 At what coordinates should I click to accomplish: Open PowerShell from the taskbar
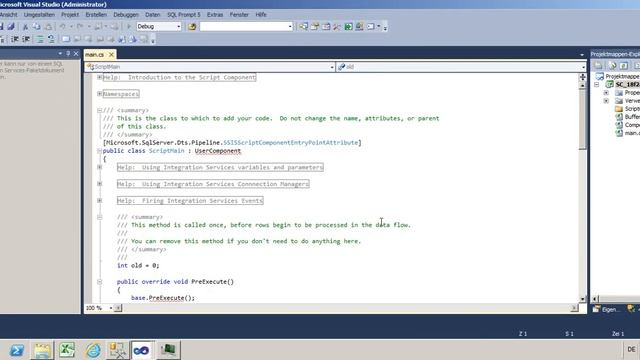17,350
